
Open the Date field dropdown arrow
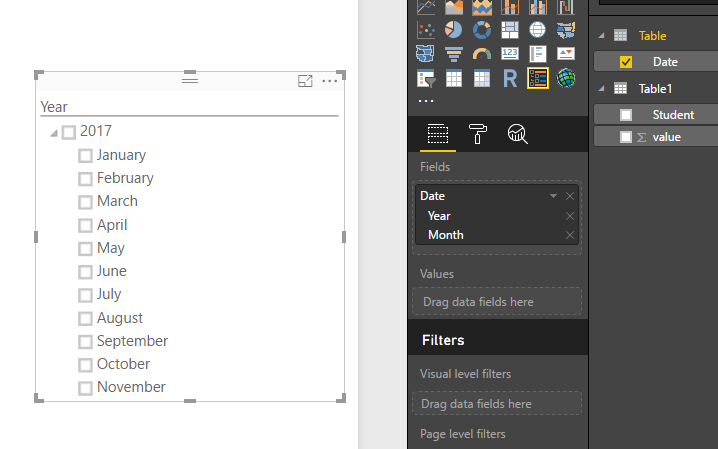(x=553, y=196)
